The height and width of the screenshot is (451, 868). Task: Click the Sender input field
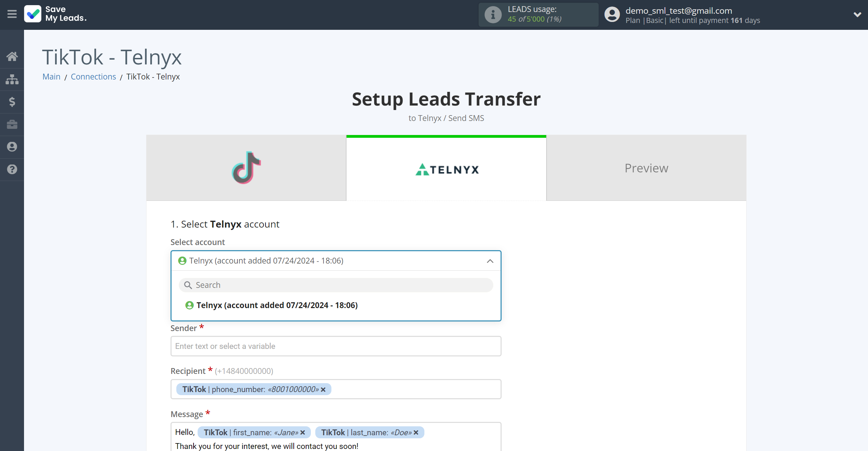[336, 345]
